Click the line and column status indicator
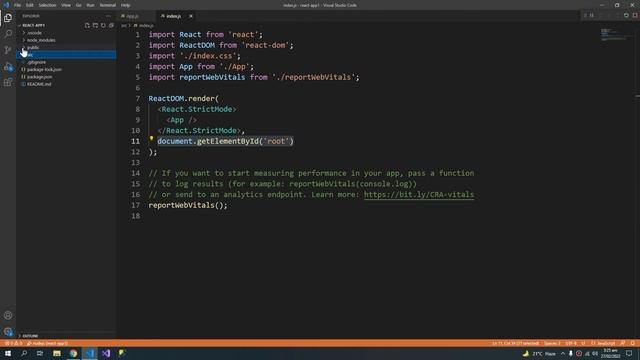The height and width of the screenshot is (360, 640). (x=516, y=343)
